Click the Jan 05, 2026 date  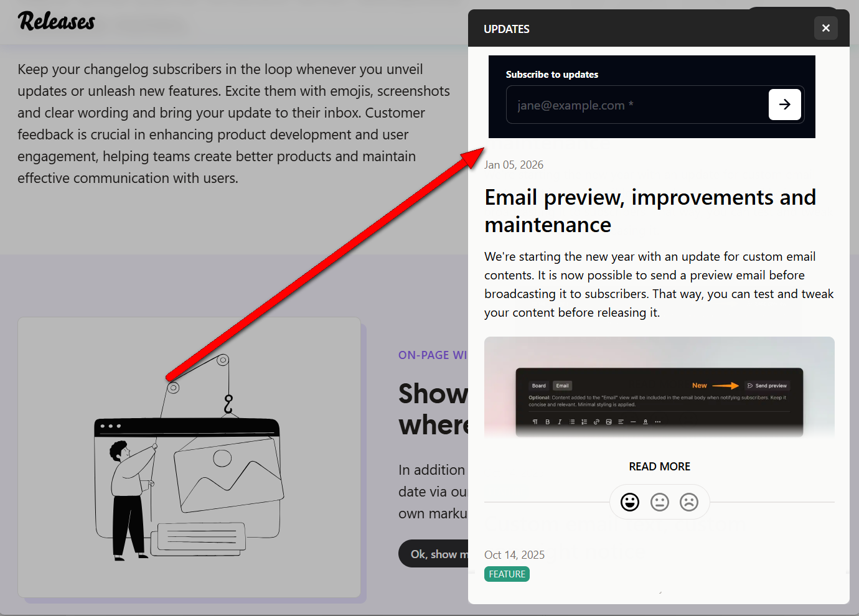pyautogui.click(x=514, y=165)
